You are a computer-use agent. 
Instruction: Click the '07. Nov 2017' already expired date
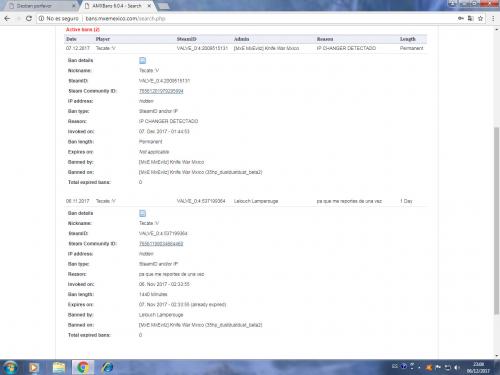click(182, 305)
